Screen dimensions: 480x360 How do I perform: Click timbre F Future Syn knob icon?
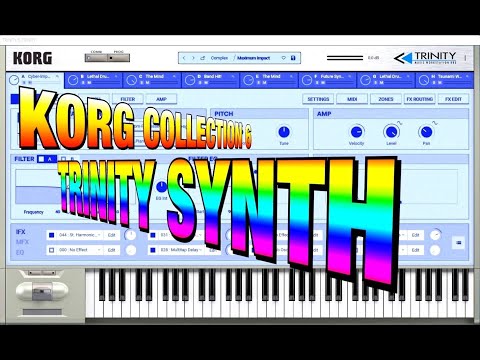tap(307, 80)
